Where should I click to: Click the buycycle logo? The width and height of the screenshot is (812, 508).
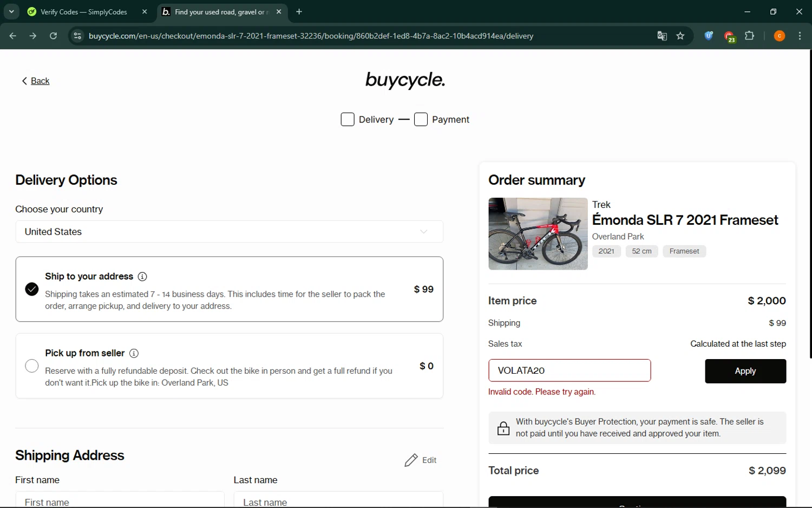[405, 80]
